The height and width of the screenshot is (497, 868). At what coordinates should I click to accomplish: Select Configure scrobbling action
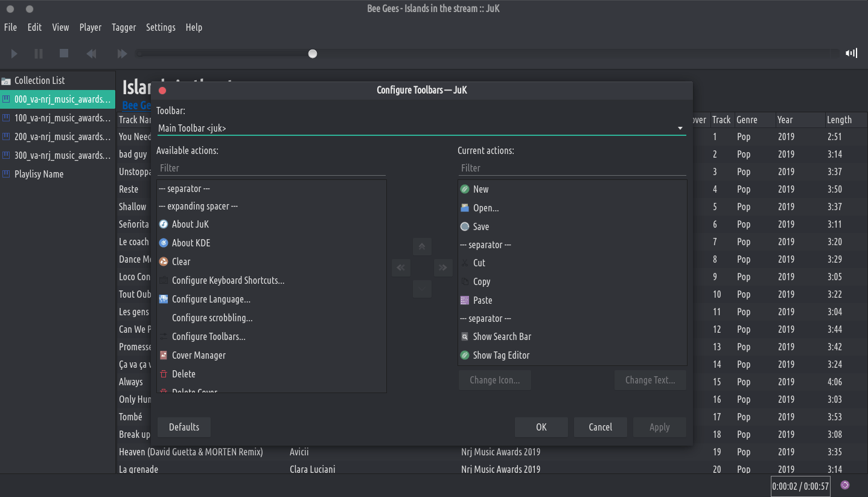(271, 318)
